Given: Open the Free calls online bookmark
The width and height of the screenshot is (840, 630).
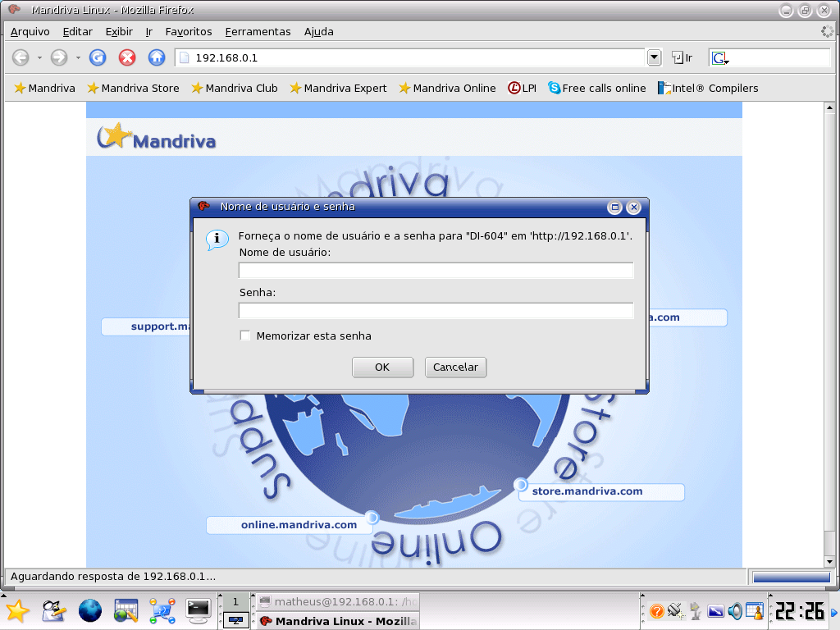Looking at the screenshot, I should click(x=597, y=88).
